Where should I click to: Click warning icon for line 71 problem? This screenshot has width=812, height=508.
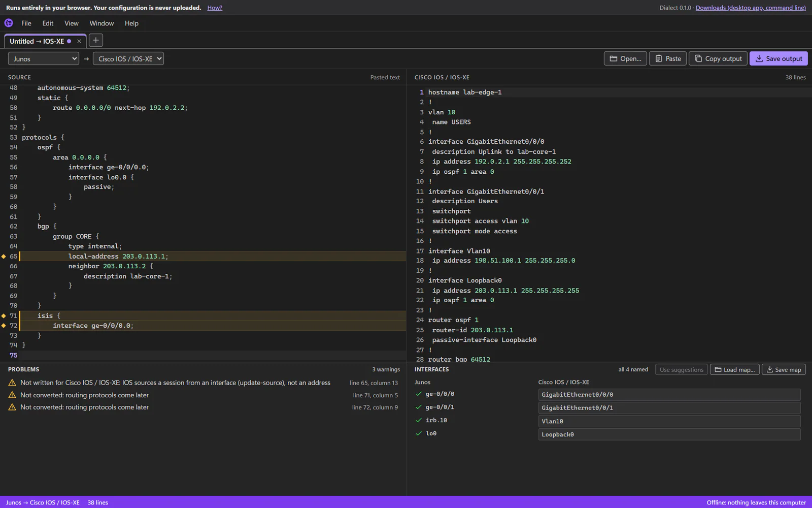point(12,395)
